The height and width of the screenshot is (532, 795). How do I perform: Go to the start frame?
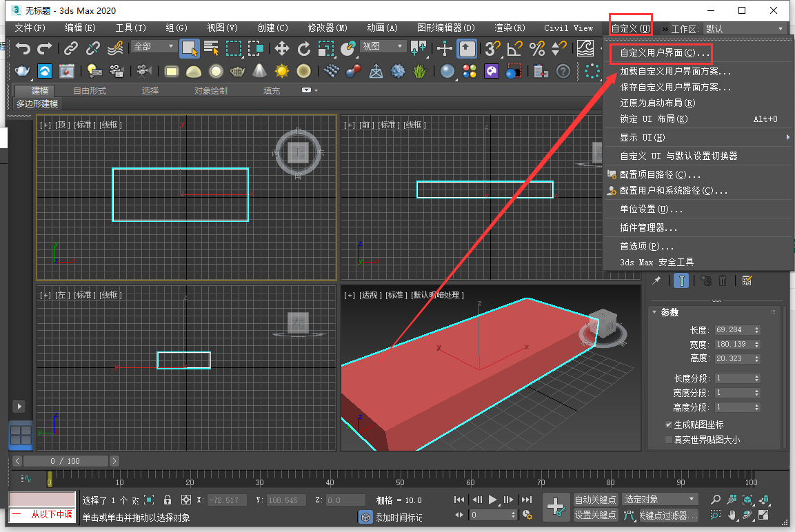(459, 500)
